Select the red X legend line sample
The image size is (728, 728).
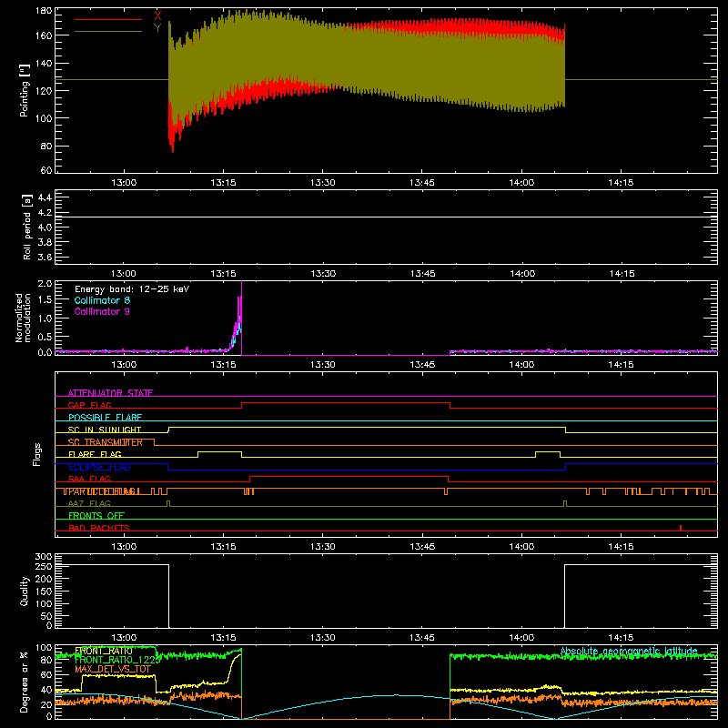coord(108,19)
